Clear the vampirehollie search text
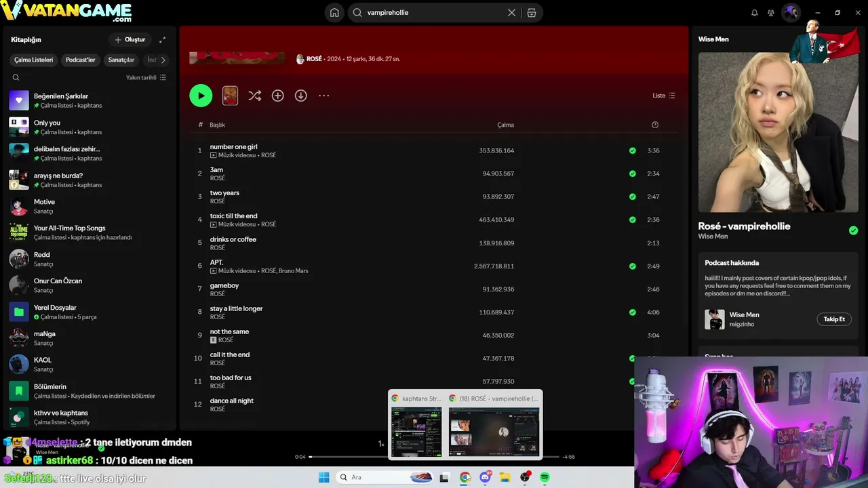Screen dimensions: 868x488 (x=511, y=12)
